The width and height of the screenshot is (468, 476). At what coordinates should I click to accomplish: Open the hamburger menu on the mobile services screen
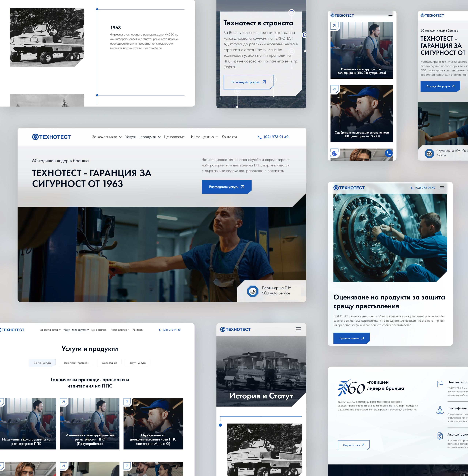point(390,16)
